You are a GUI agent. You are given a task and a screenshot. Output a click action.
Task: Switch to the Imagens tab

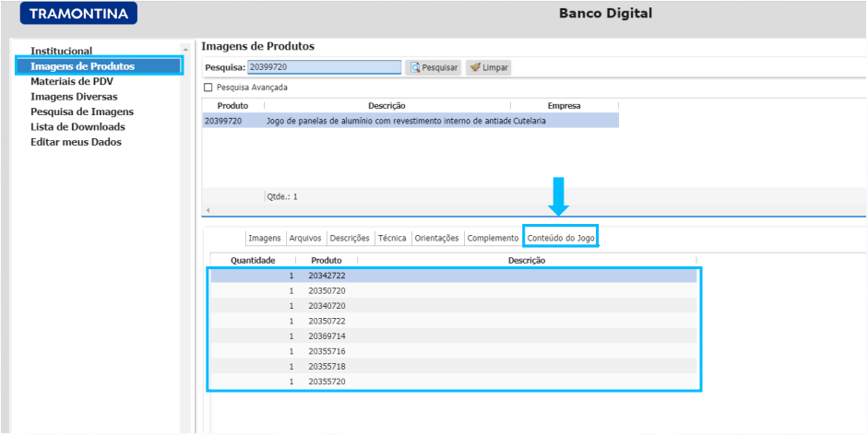pos(265,238)
